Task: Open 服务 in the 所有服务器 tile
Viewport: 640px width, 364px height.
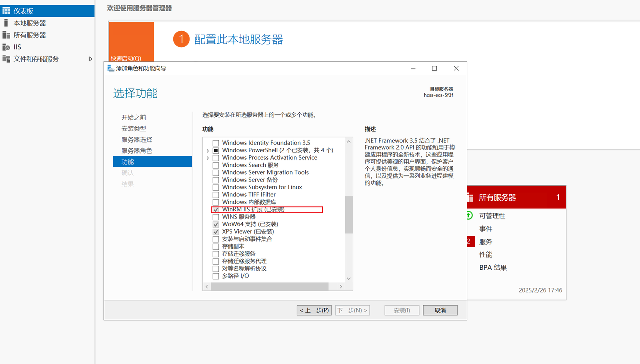Action: click(x=486, y=242)
